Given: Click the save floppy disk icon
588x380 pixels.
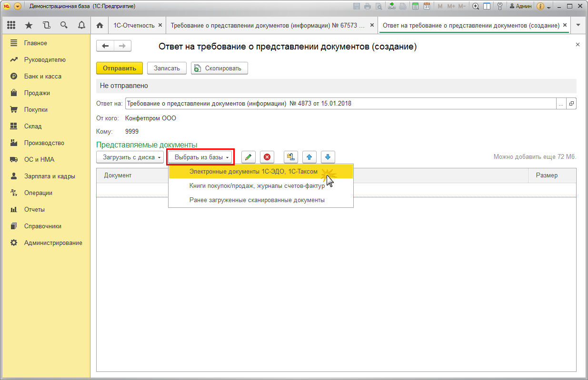Looking at the screenshot, I should [x=357, y=7].
